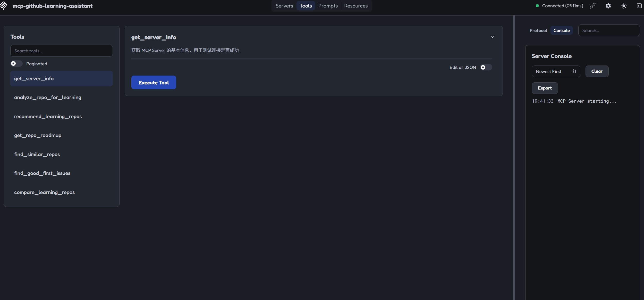Switch to the Servers tab
Viewport: 644px width, 300px height.
284,6
